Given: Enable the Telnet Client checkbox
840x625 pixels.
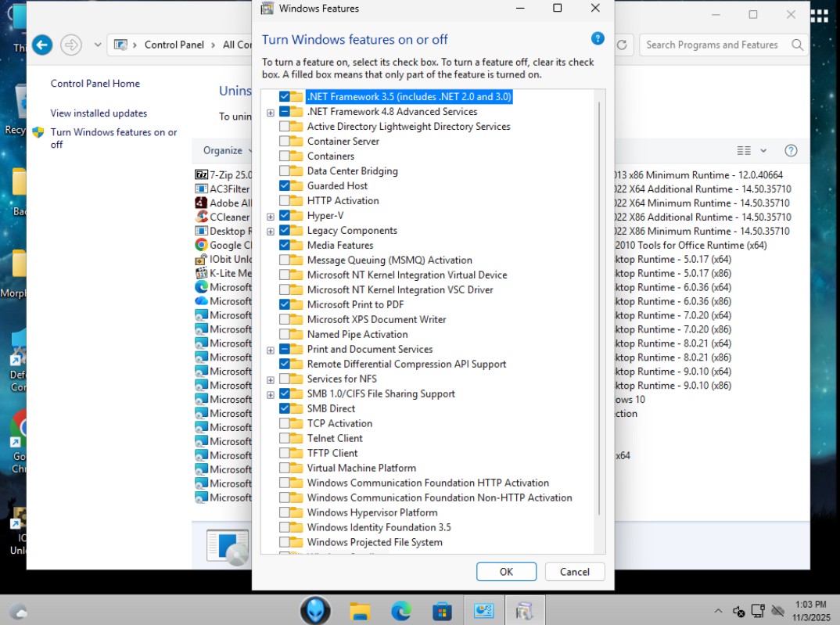Looking at the screenshot, I should [285, 438].
